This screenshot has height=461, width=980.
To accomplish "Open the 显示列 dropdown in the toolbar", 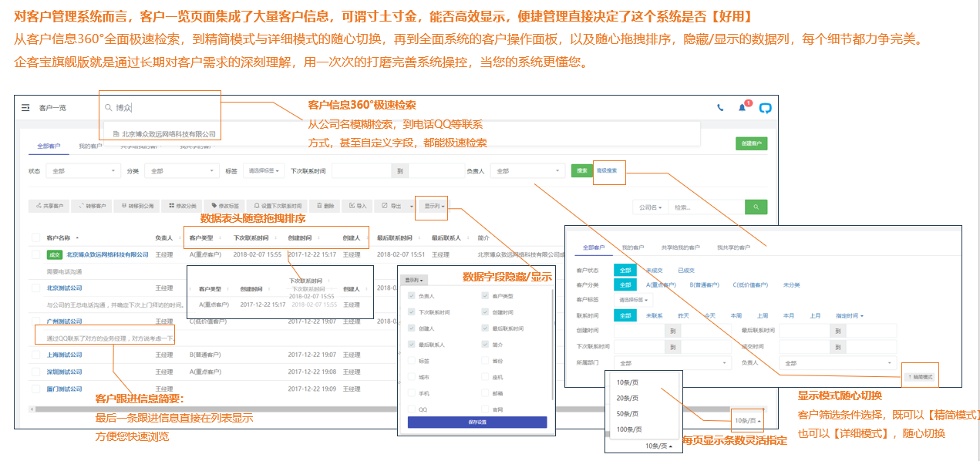I will pyautogui.click(x=433, y=206).
